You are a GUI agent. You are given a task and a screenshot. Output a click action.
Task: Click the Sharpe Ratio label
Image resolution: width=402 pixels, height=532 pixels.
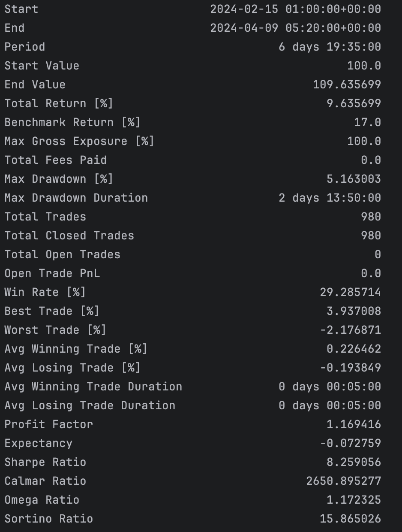pyautogui.click(x=45, y=462)
